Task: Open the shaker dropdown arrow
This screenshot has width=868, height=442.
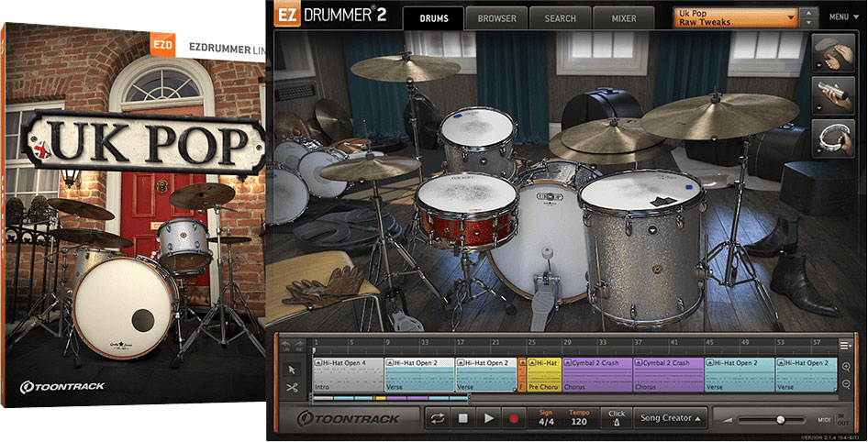Action: pos(818,108)
